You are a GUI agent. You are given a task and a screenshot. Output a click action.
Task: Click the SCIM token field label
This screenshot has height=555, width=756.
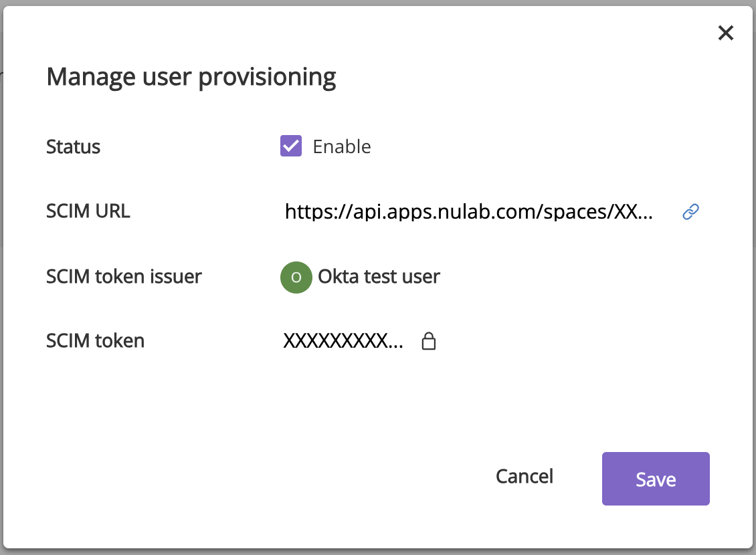[95, 341]
